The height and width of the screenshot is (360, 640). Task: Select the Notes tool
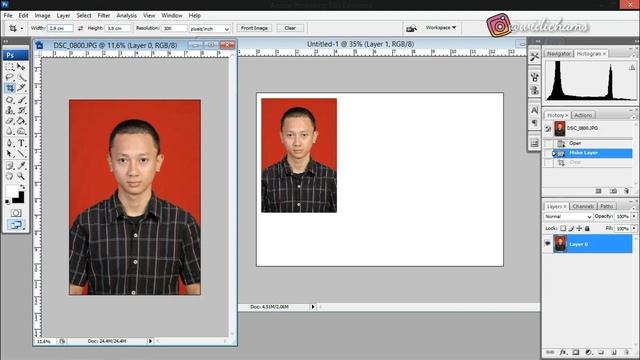point(9,165)
